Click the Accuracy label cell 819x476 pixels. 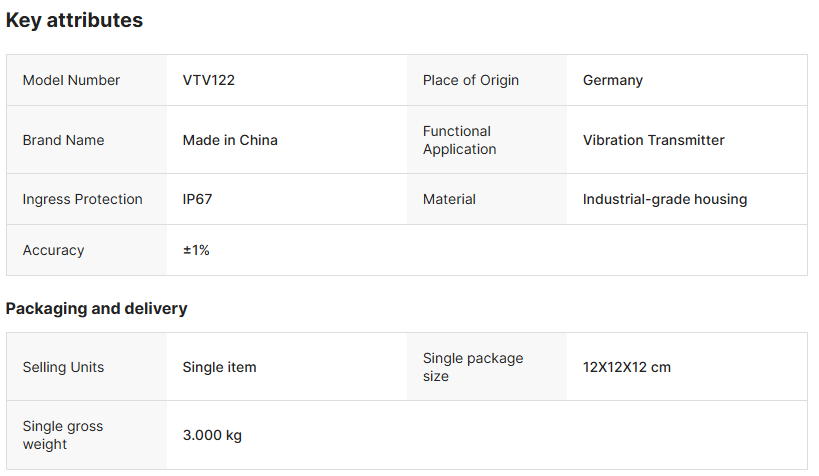click(53, 250)
